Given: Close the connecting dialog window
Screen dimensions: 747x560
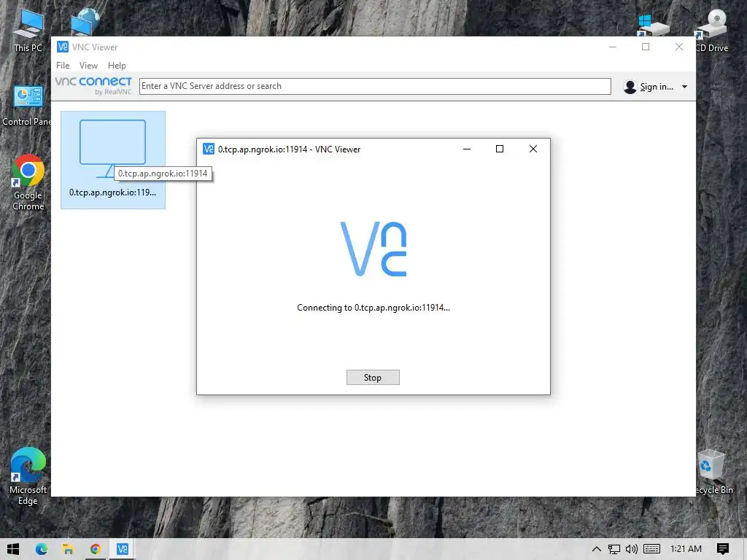Looking at the screenshot, I should tap(533, 149).
